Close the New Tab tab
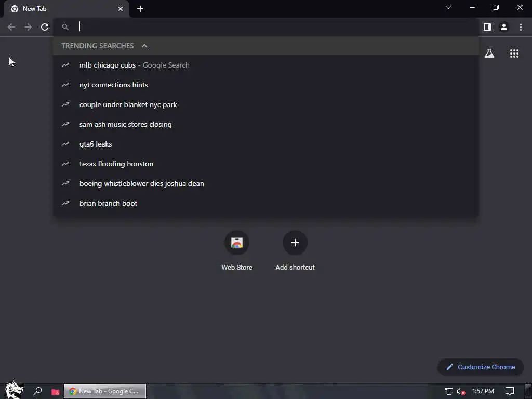This screenshot has height=399, width=532. pos(121,9)
